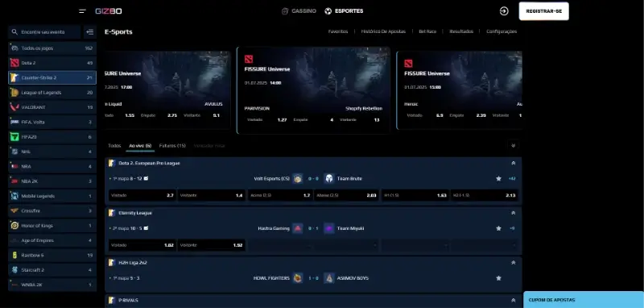This screenshot has width=644, height=308.
Task: Bet Abaixo (2.5) at 2.03
Action: [347, 195]
